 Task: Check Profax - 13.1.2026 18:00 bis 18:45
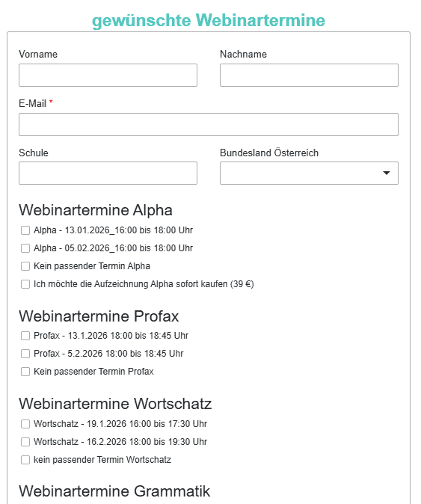(x=25, y=336)
